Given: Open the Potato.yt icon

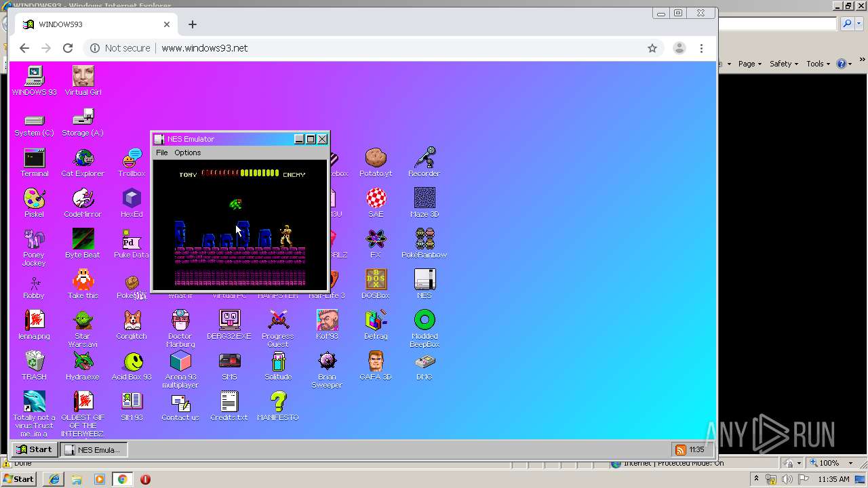Looking at the screenshot, I should [x=376, y=162].
